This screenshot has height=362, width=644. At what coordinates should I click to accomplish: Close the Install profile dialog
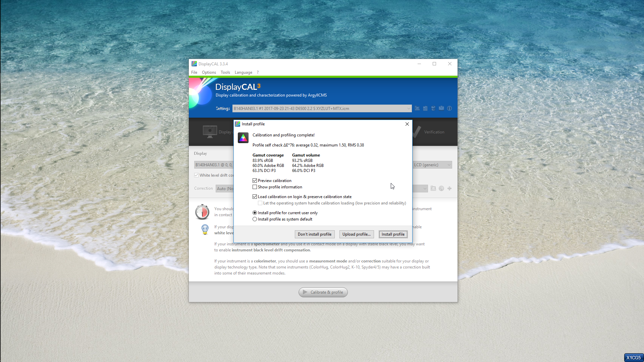[407, 124]
